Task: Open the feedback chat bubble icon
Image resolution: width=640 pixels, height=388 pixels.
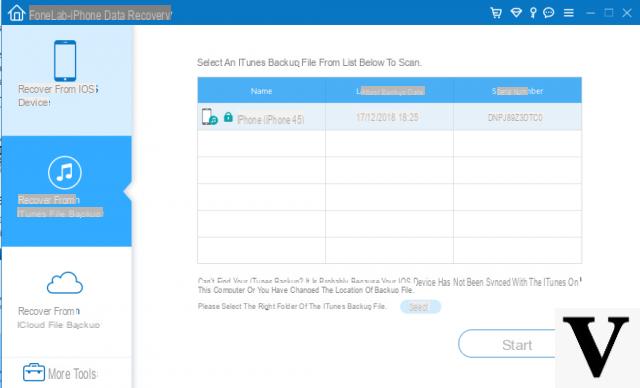Action: 549,13
